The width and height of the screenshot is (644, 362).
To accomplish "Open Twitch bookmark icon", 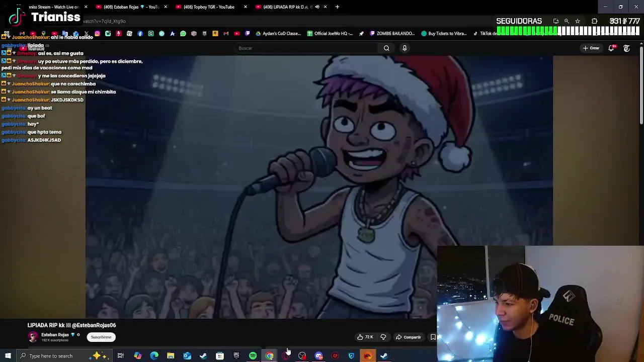I will tap(248, 34).
